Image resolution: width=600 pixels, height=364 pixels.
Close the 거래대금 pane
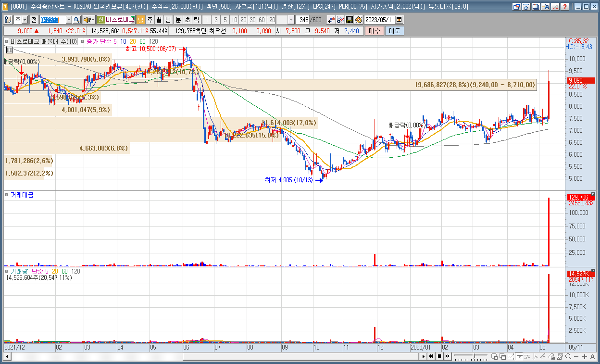pos(593,194)
